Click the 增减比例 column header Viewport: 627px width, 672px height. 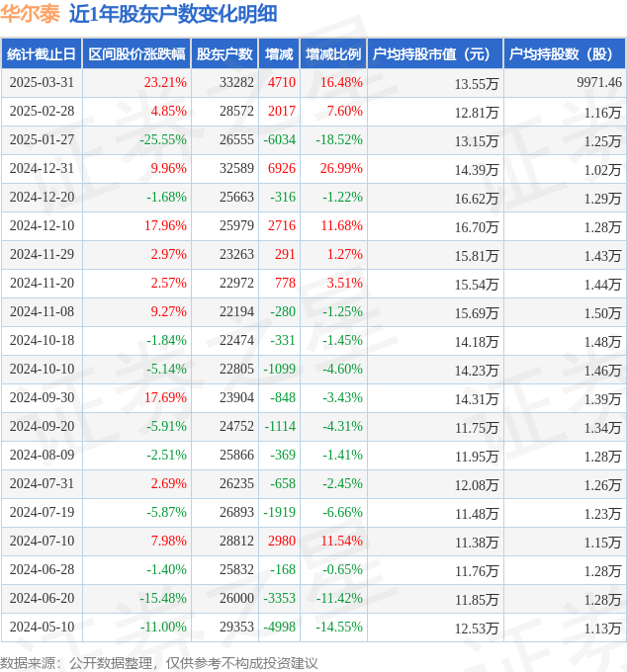333,54
